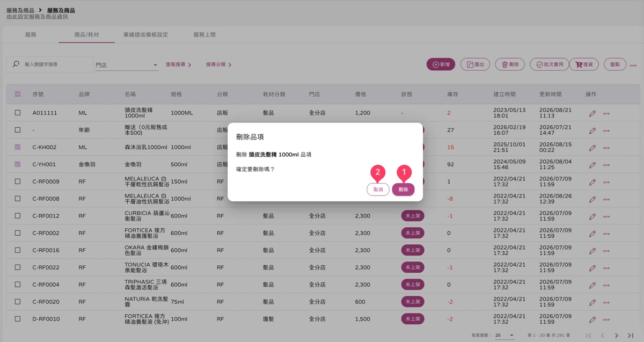644x342 pixels.
Task: Open the 門店 store dropdown
Action: (127, 65)
